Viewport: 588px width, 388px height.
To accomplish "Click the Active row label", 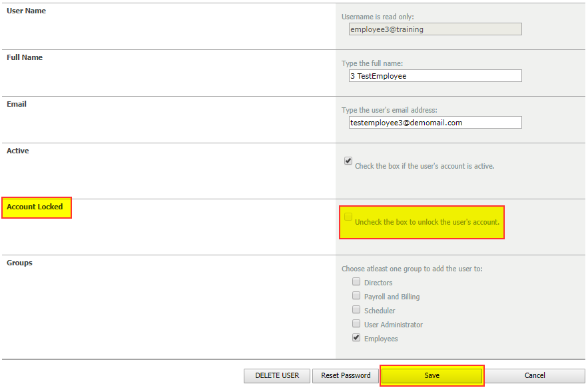I will coord(17,150).
